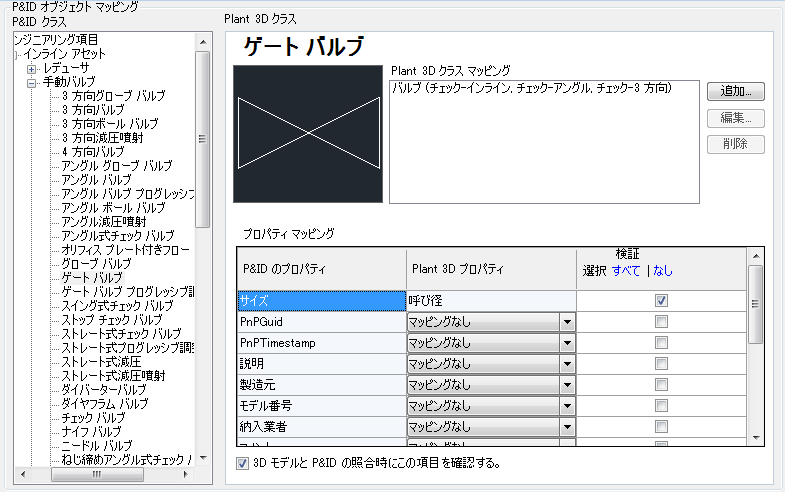
Task: Click property table scroll up arrow
Action: pyautogui.click(x=755, y=256)
